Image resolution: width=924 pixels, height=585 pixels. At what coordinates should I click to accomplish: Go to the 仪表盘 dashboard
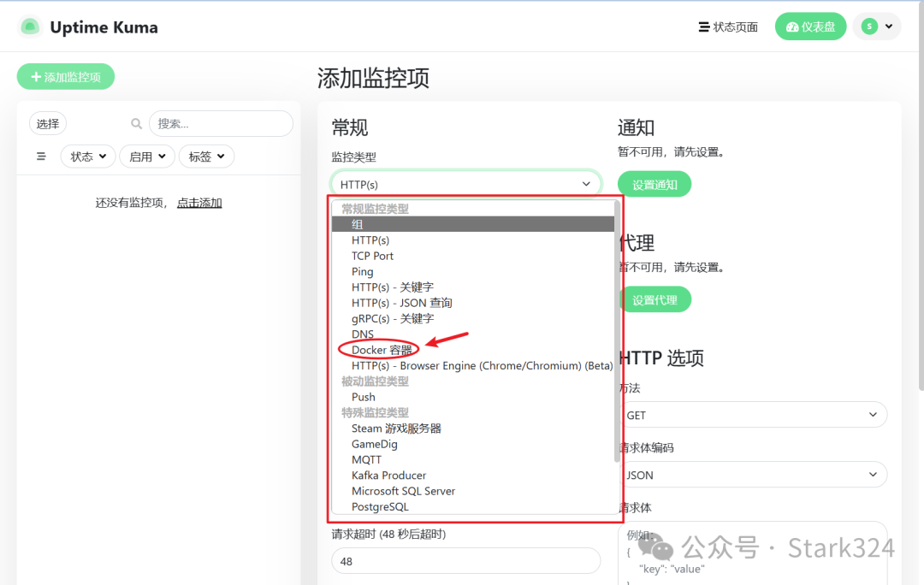pyautogui.click(x=811, y=27)
